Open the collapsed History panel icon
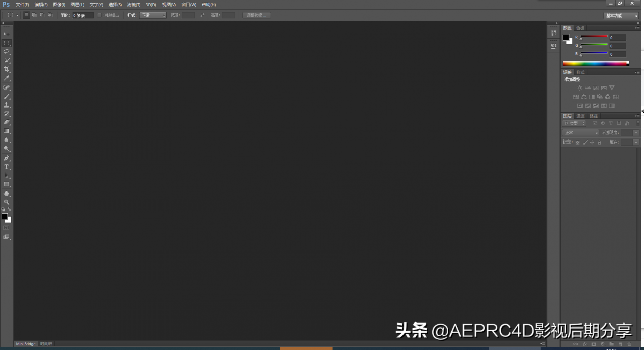The width and height of the screenshot is (644, 350). tap(553, 33)
